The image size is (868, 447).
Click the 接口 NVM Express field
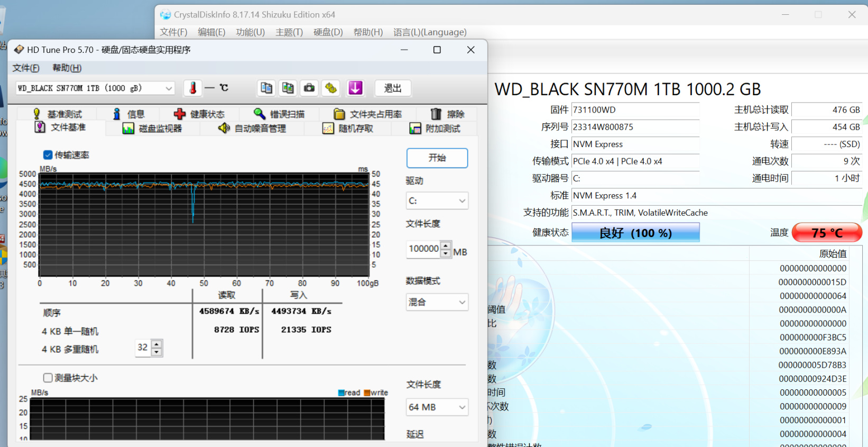[x=635, y=144]
